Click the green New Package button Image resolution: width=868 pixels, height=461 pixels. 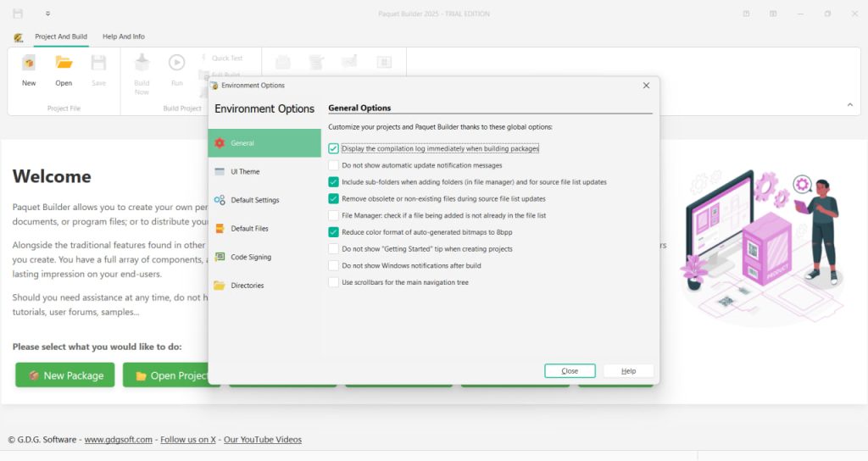(64, 375)
